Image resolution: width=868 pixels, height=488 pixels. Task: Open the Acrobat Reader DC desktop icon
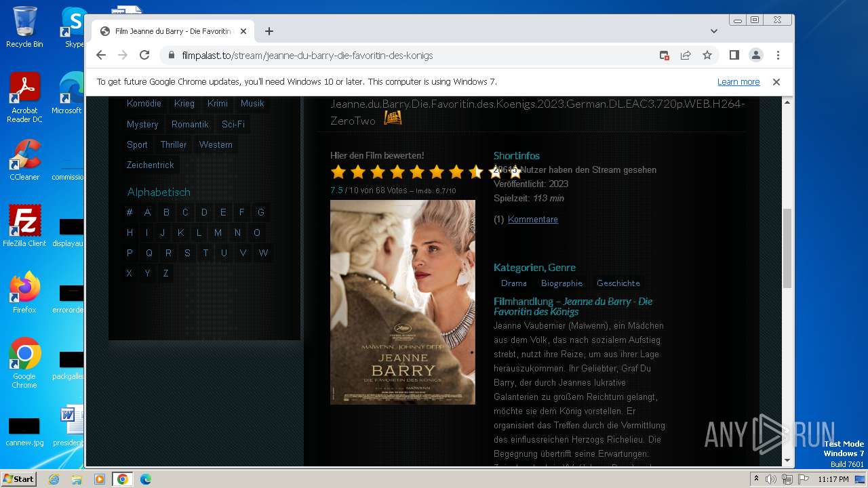point(24,98)
